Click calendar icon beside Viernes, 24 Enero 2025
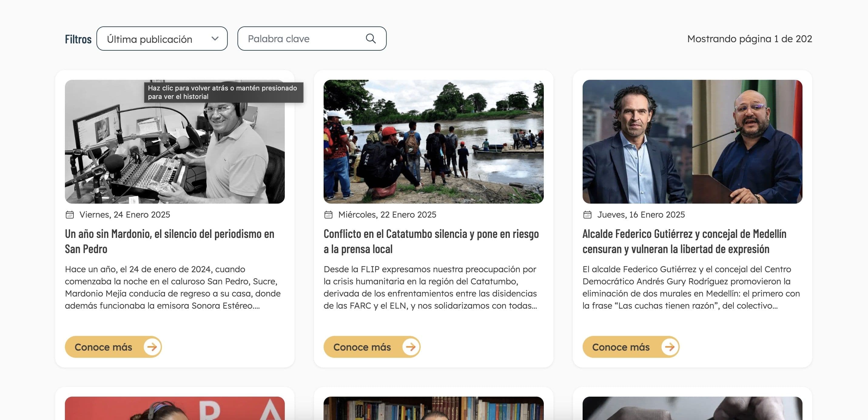 point(70,215)
